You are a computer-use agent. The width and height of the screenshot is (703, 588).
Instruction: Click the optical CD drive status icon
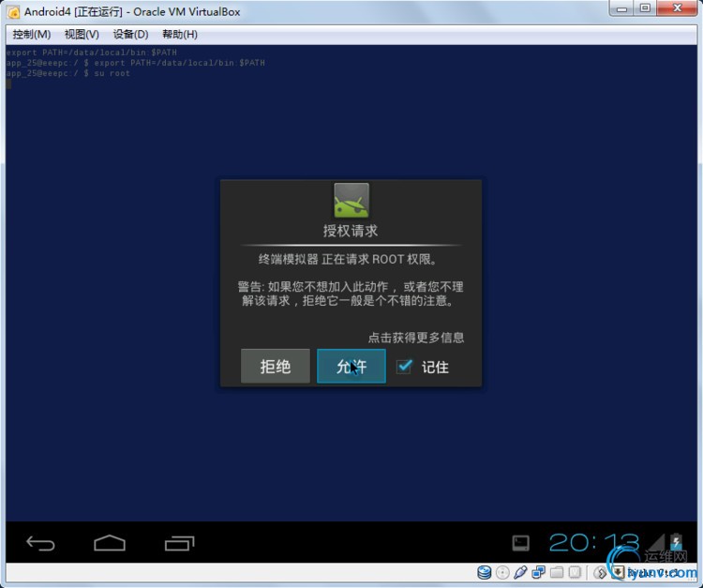502,573
